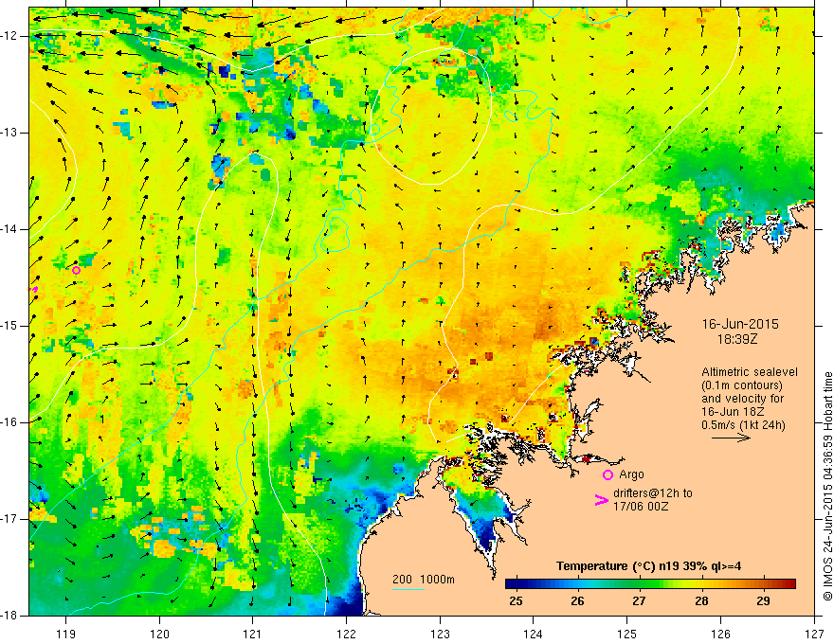Click the 28 tick label on colorbar

701,601
